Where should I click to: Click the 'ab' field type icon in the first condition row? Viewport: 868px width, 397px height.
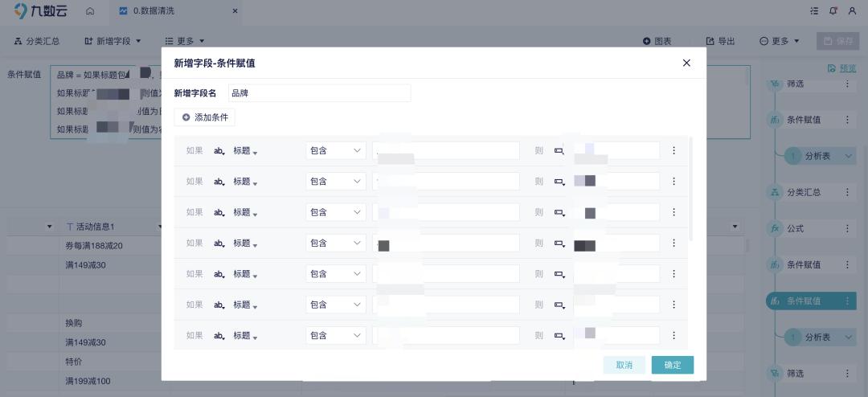click(x=219, y=150)
